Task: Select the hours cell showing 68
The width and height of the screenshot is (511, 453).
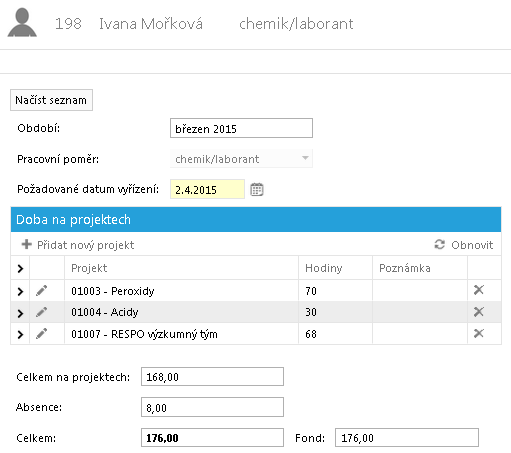Action: click(x=335, y=334)
